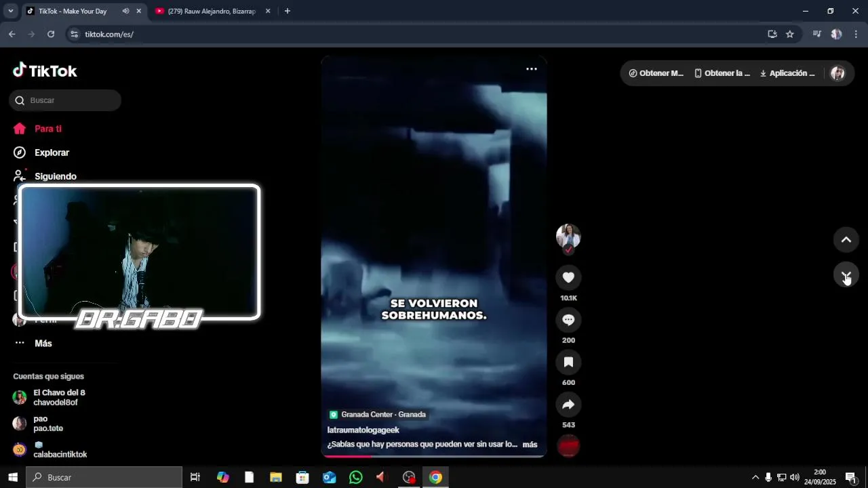Seek in the video progress bar

click(x=434, y=456)
